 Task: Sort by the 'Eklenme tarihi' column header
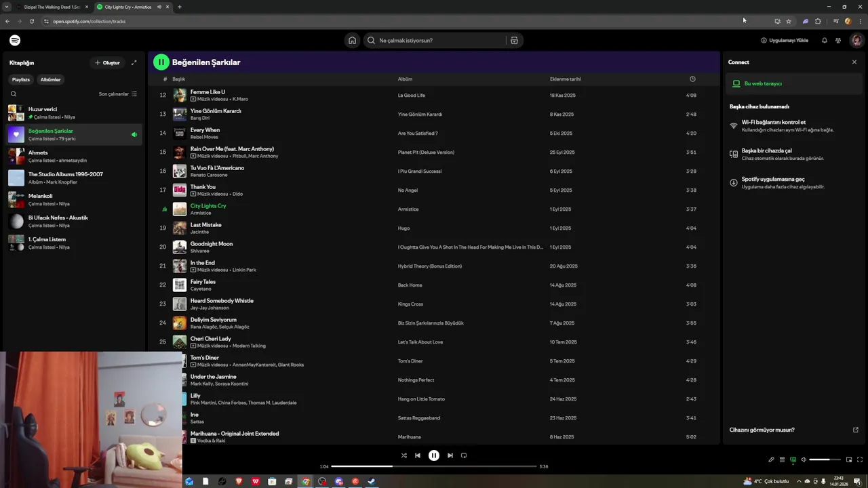click(566, 79)
